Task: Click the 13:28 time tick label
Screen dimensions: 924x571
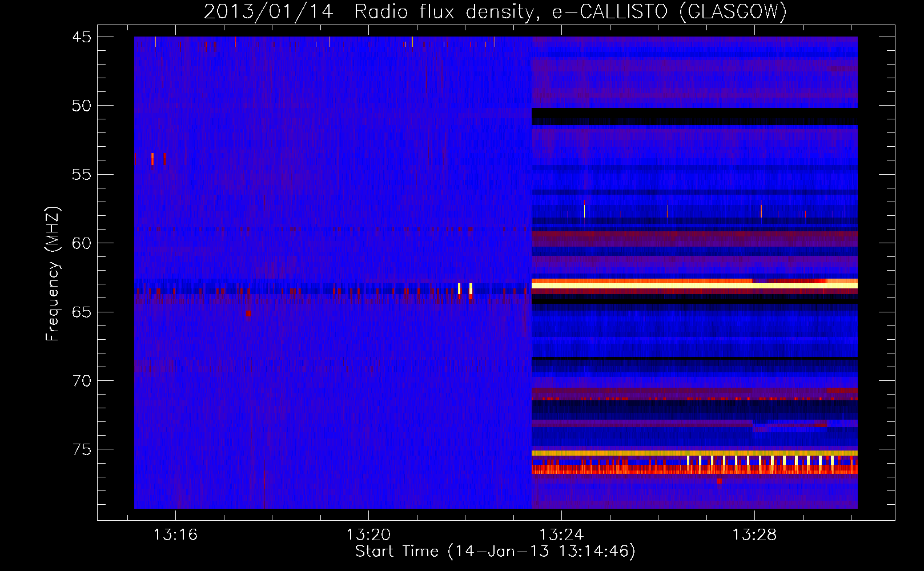Action: pos(754,534)
